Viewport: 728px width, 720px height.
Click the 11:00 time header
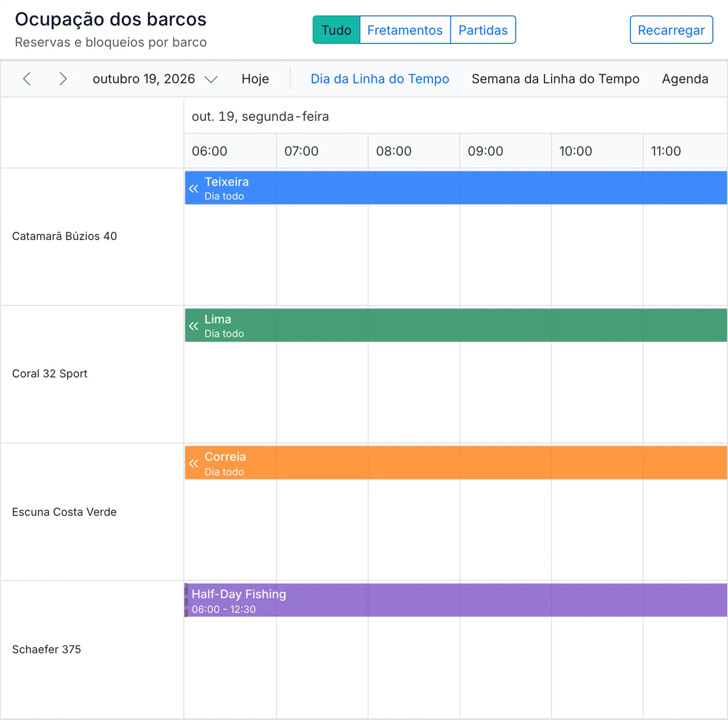click(x=685, y=151)
